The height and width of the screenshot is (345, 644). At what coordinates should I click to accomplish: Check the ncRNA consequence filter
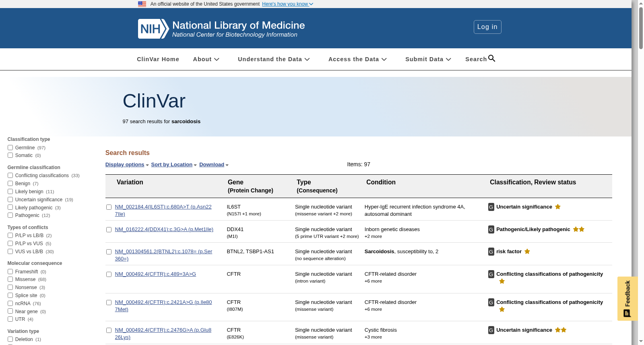click(x=10, y=304)
